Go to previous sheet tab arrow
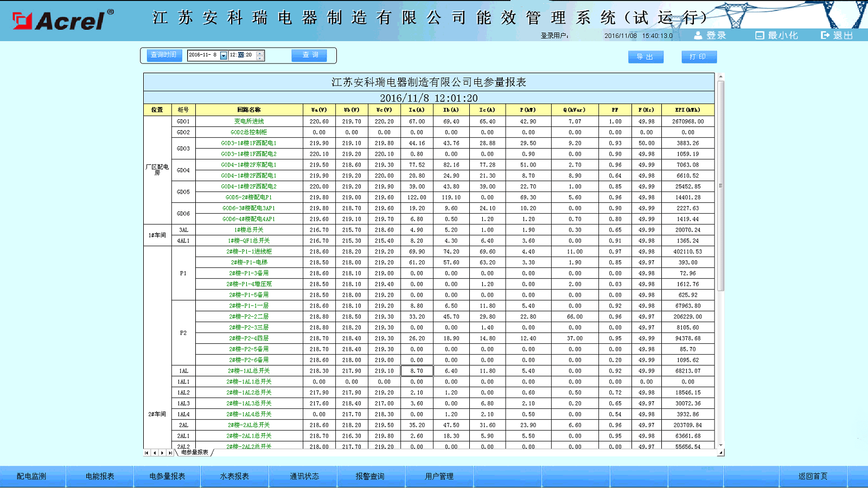This screenshot has height=488, width=868. tap(155, 453)
